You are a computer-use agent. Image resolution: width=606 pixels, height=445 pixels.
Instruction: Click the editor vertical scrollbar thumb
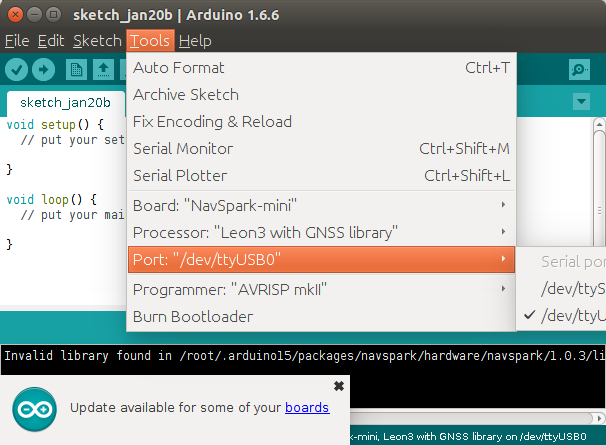[599, 188]
